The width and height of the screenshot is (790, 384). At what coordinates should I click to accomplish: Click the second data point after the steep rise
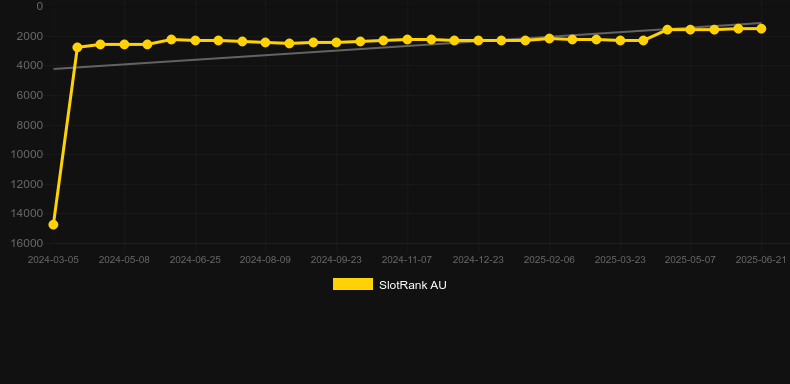[100, 44]
